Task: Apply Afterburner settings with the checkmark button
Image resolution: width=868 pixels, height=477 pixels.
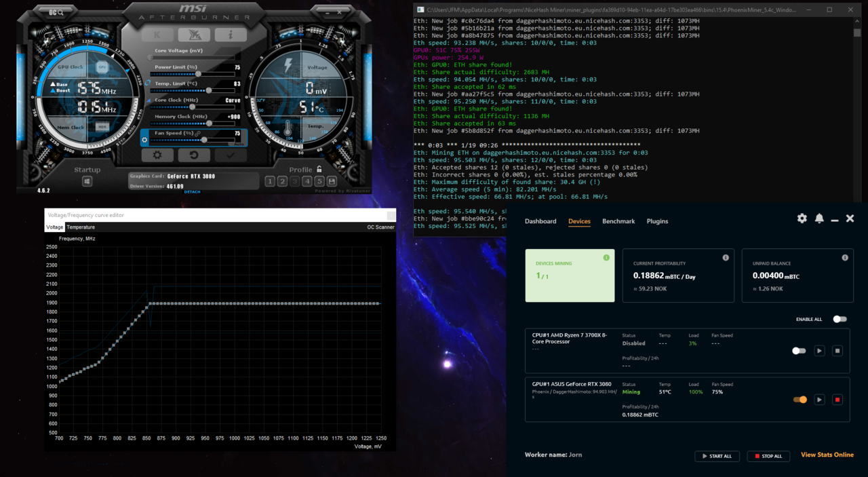Action: (x=231, y=155)
